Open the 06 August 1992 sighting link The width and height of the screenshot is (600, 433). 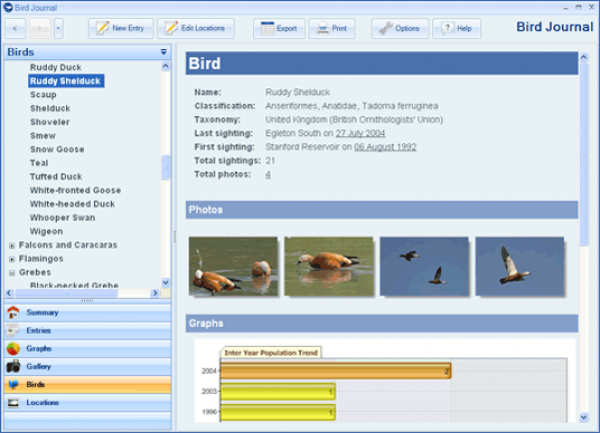point(385,146)
